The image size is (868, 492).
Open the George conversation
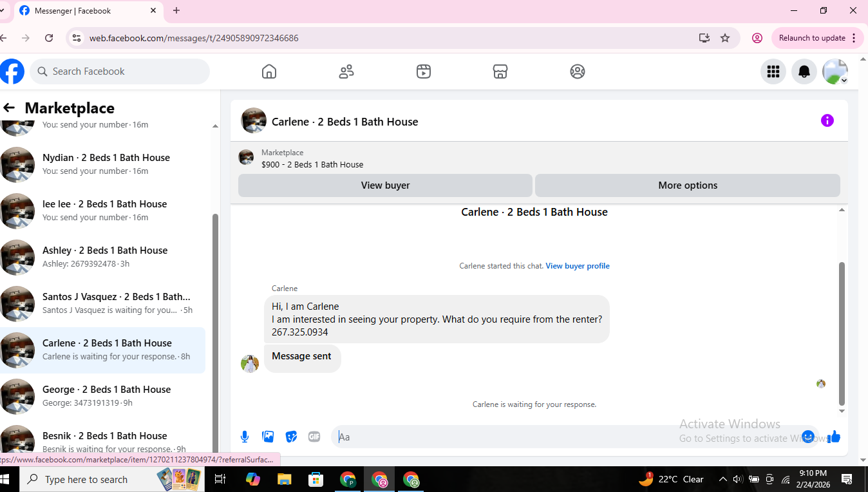click(x=103, y=396)
